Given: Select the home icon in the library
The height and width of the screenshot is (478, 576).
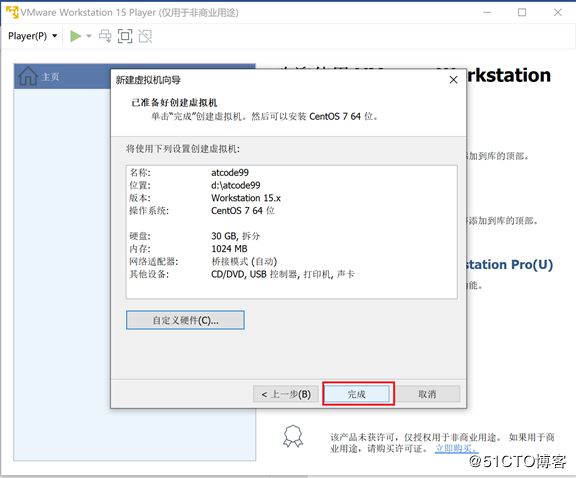Looking at the screenshot, I should [28, 76].
